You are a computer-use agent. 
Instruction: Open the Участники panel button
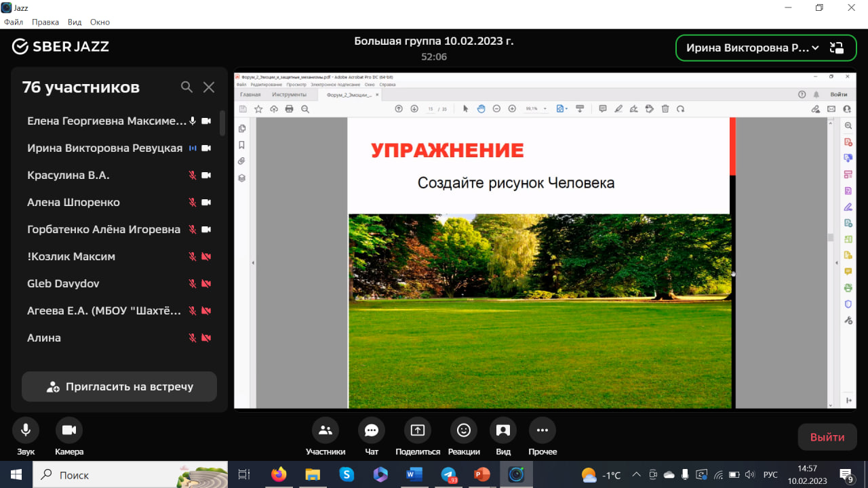[x=325, y=437]
